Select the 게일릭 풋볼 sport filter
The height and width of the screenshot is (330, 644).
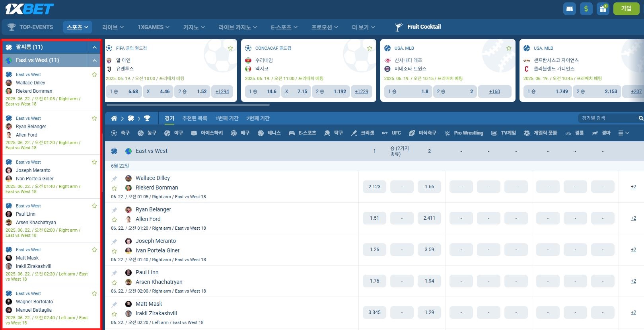tap(541, 133)
